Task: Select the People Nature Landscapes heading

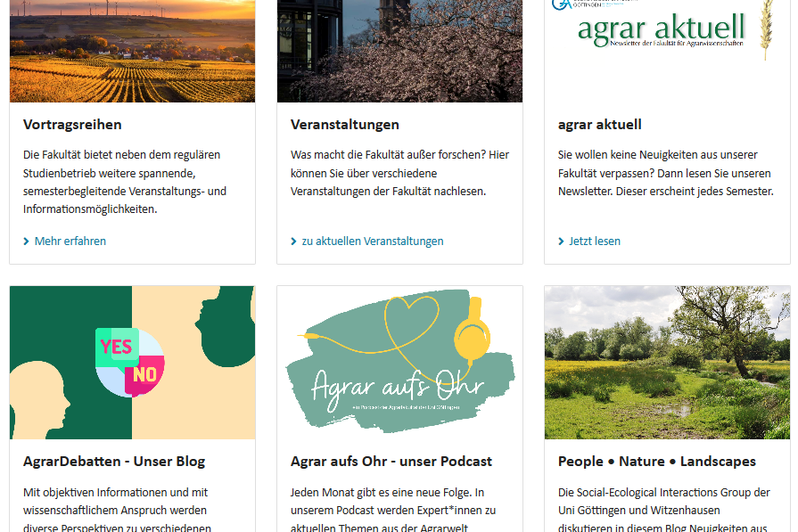Action: 657,462
